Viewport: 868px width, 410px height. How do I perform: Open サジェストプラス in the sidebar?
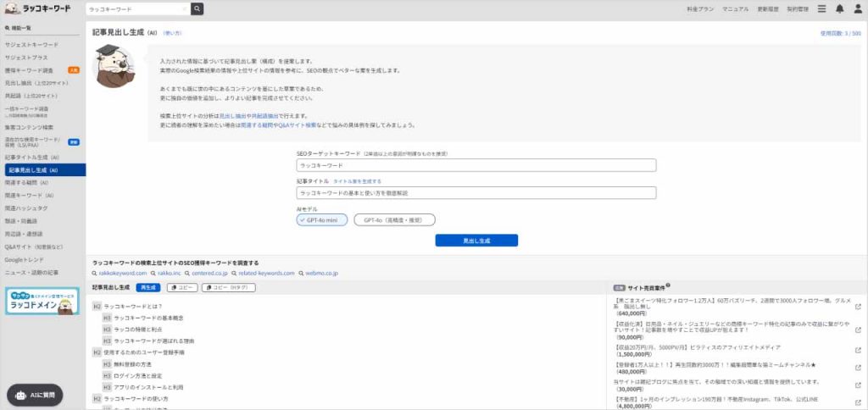26,58
